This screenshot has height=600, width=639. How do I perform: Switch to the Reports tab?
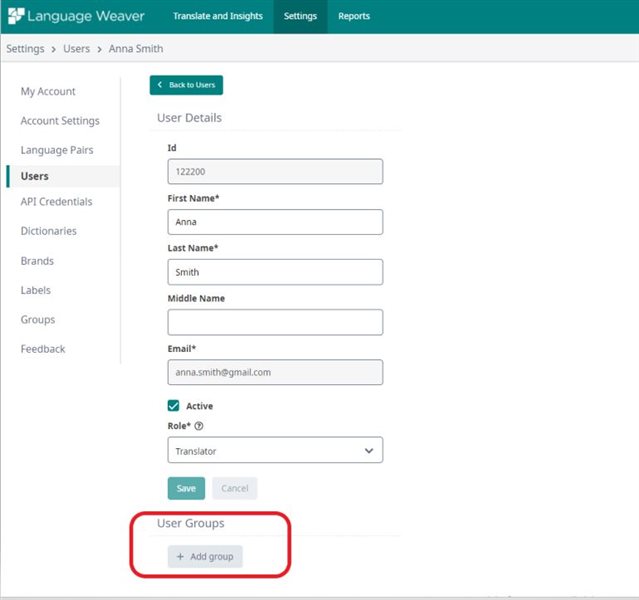[354, 16]
